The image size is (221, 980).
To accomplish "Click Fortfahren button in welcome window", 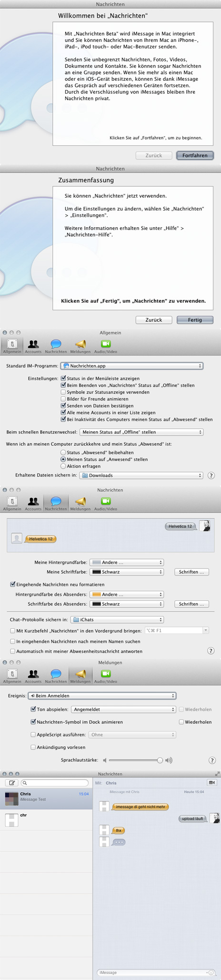I will 195,155.
